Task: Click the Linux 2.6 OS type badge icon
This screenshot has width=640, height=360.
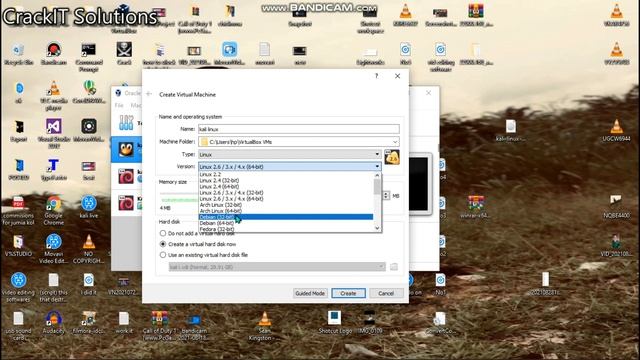Action: point(392,157)
